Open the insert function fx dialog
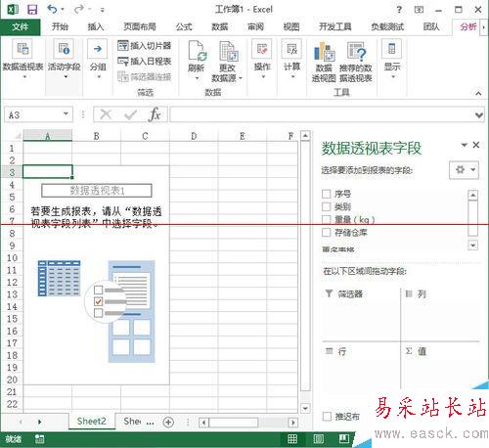Screen dimensions: 489x448 coord(155,114)
